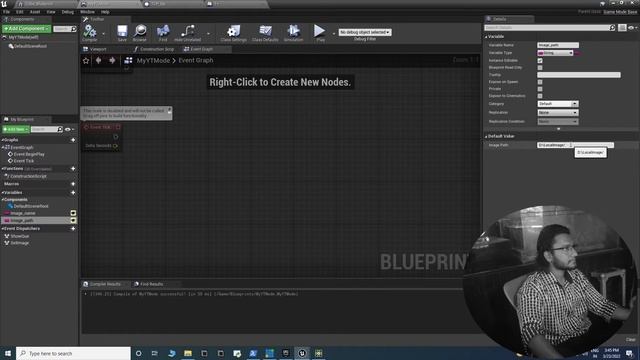Save the blueprint with the Save icon
Viewport: 640px width, 360px height.
[x=122, y=33]
